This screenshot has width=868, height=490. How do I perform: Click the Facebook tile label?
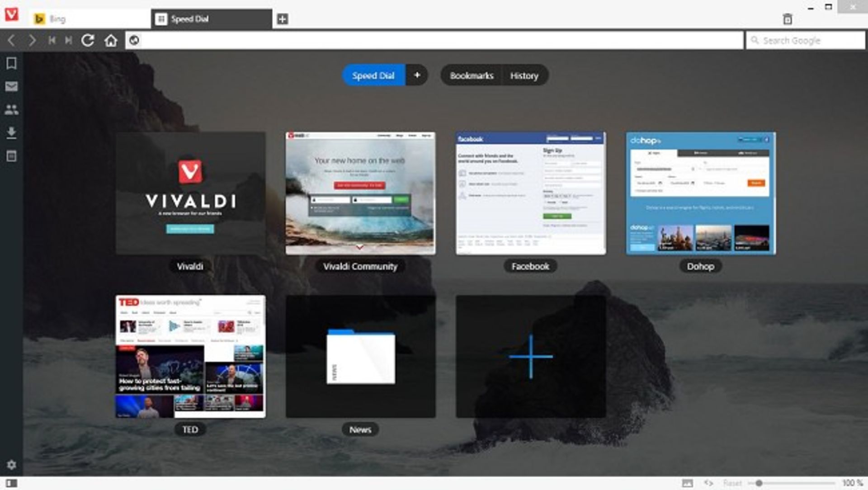tap(530, 266)
